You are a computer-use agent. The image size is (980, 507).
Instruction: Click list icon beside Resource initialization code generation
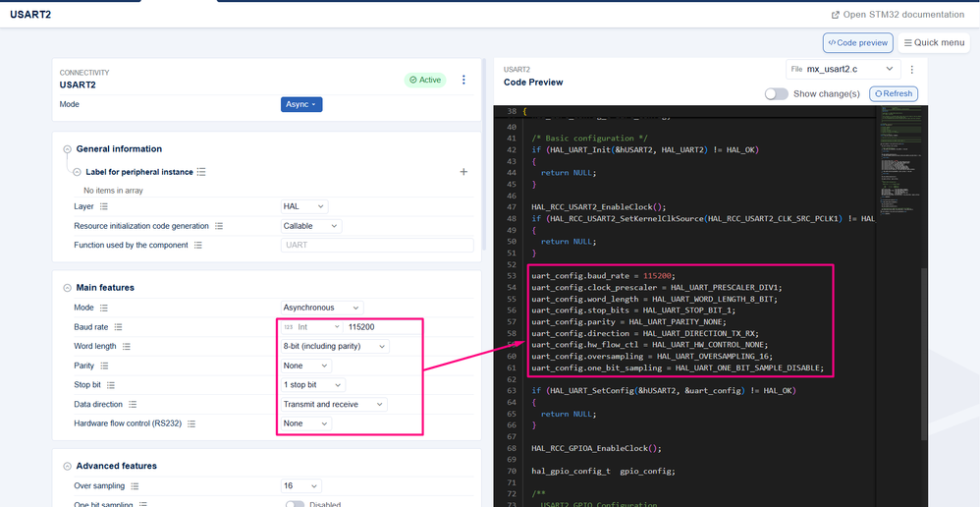point(219,226)
